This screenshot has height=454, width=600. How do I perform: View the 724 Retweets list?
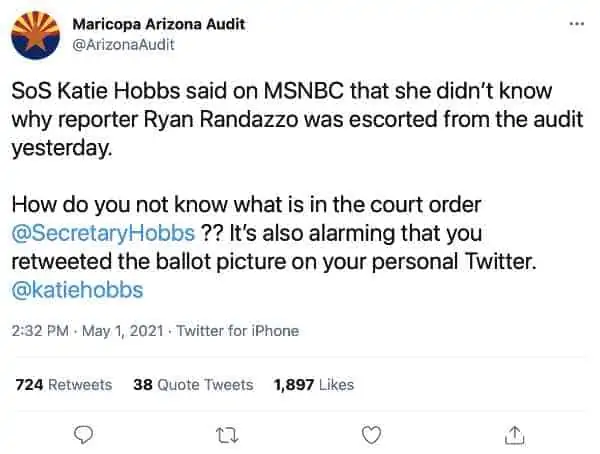64,385
